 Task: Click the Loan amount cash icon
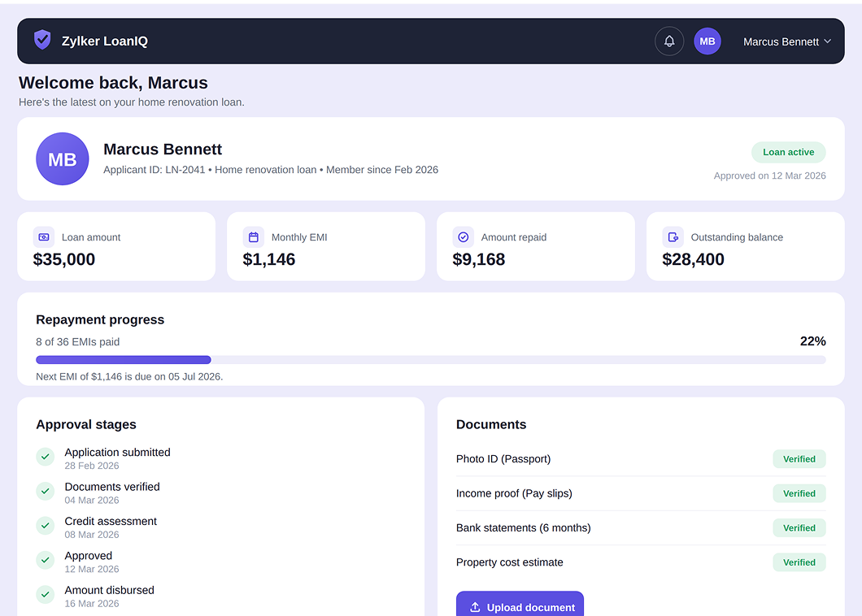coord(44,236)
